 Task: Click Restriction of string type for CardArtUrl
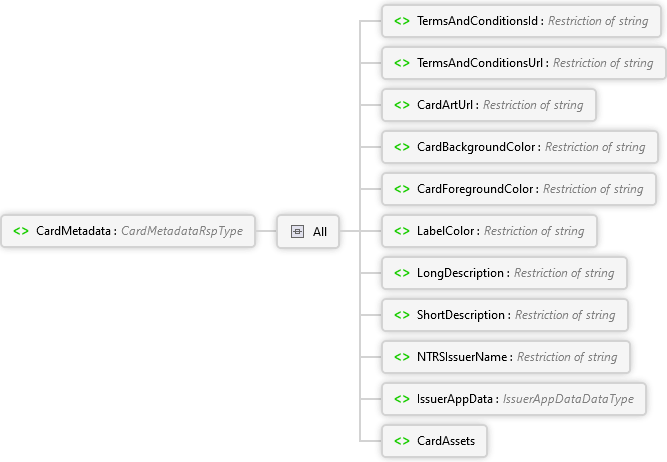click(533, 105)
